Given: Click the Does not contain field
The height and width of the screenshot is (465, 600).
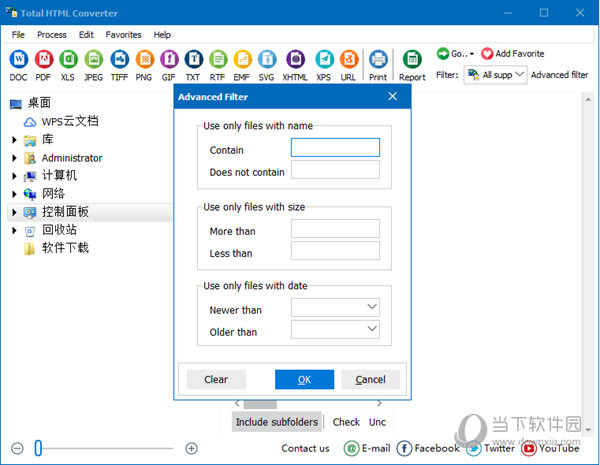Looking at the screenshot, I should (x=335, y=170).
